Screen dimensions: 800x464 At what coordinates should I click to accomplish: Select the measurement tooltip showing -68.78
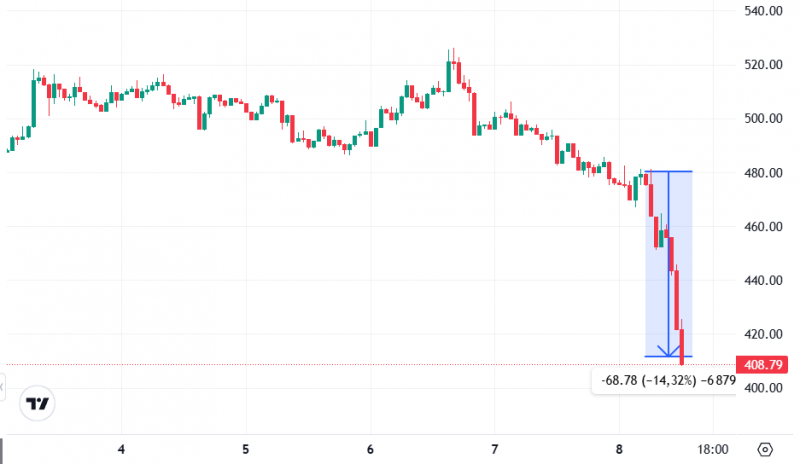point(664,380)
